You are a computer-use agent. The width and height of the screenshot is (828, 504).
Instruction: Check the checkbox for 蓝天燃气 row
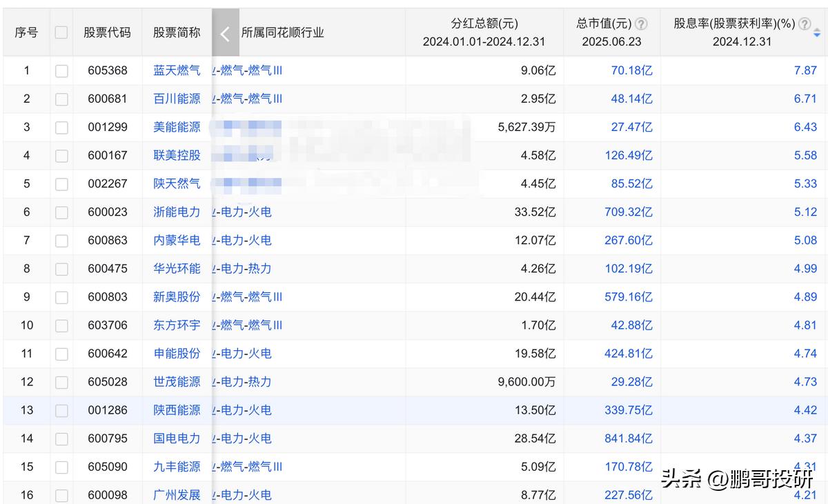click(61, 70)
